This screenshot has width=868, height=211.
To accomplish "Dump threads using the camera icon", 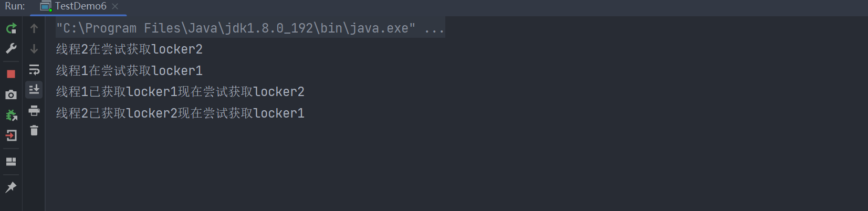I will 11,94.
